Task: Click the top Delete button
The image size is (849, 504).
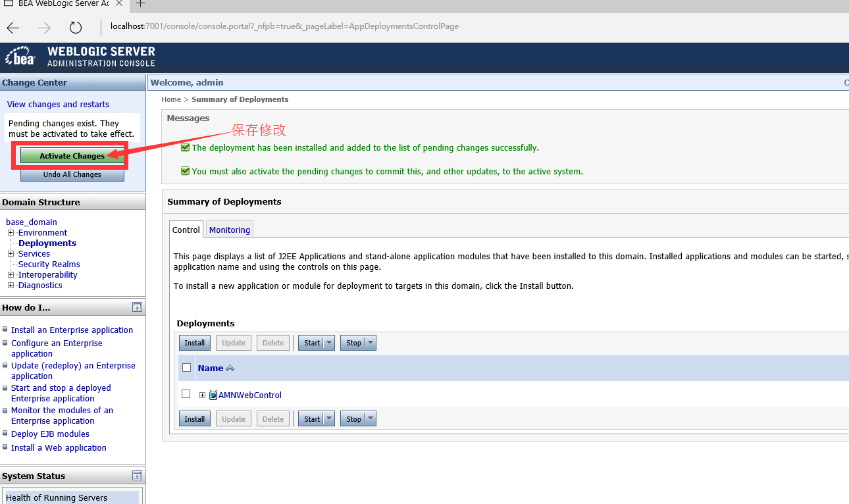Action: [x=273, y=343]
